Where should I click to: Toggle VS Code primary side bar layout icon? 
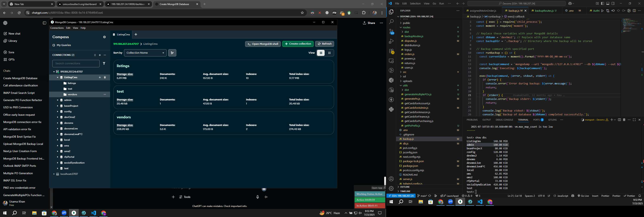603,3
